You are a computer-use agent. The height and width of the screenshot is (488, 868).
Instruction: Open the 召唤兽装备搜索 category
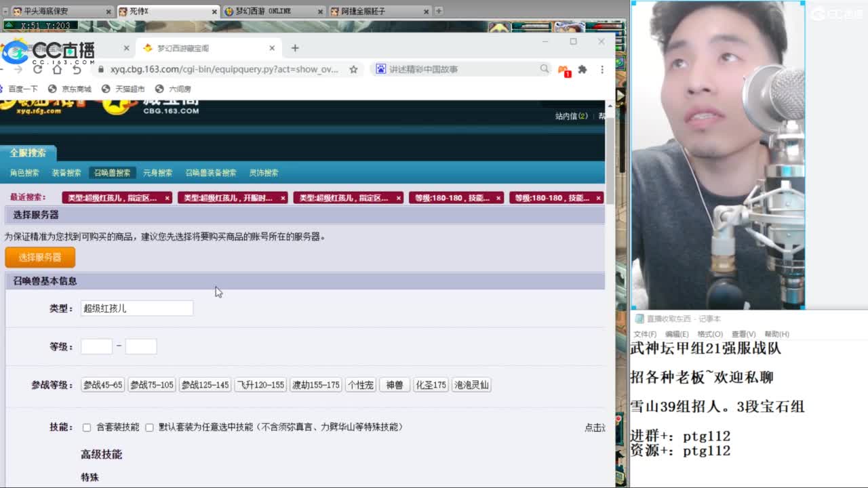[x=211, y=173]
